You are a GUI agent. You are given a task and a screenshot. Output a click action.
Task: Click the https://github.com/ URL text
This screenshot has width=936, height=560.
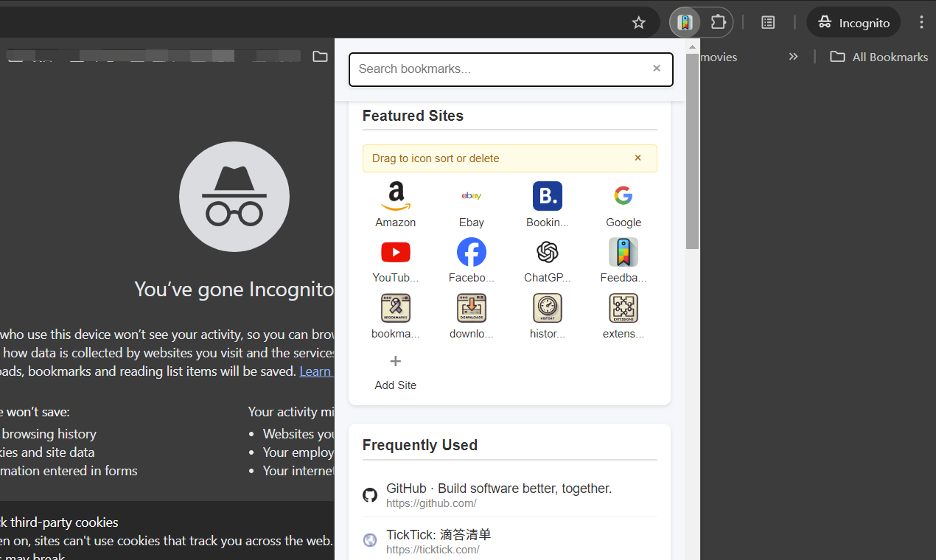click(x=431, y=503)
